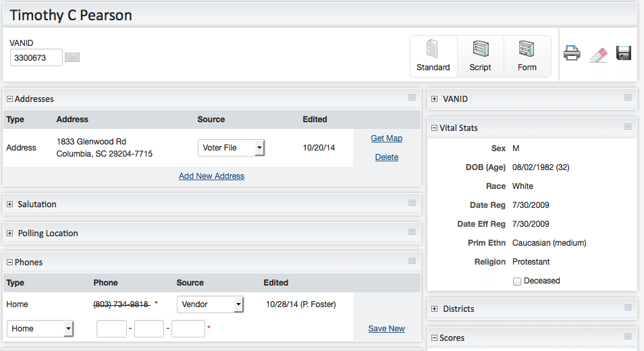Click Add New Address link
This screenshot has height=351, width=644.
pyautogui.click(x=211, y=176)
